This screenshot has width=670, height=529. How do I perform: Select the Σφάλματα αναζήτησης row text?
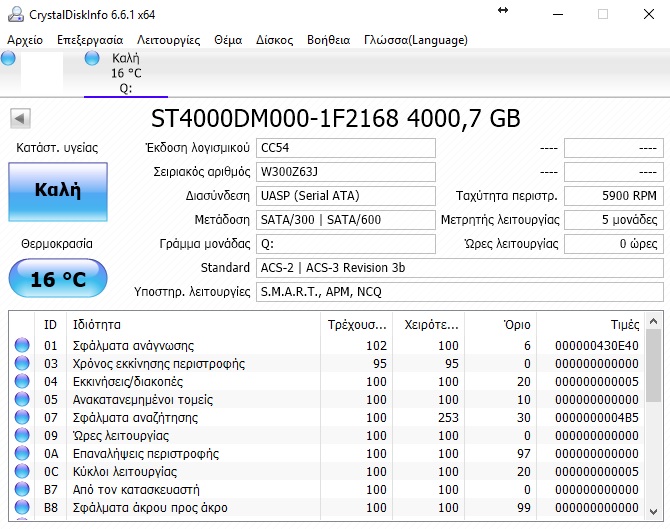(x=135, y=417)
